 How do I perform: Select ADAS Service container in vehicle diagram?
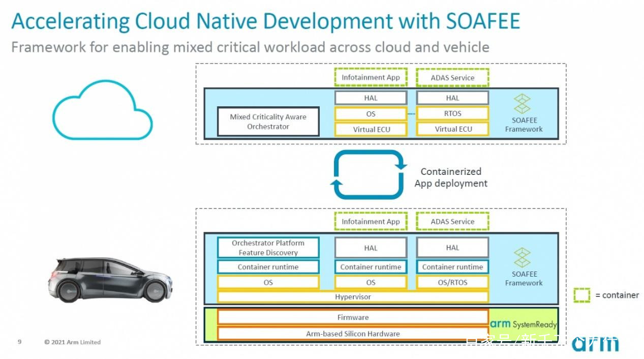[452, 222]
